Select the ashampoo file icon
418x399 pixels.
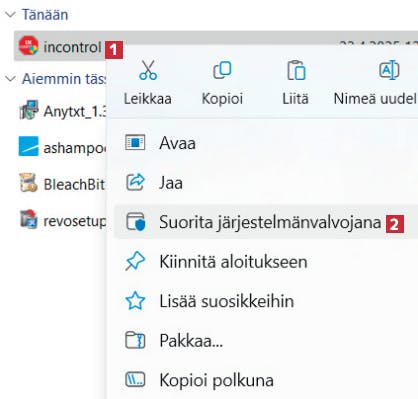tap(28, 146)
